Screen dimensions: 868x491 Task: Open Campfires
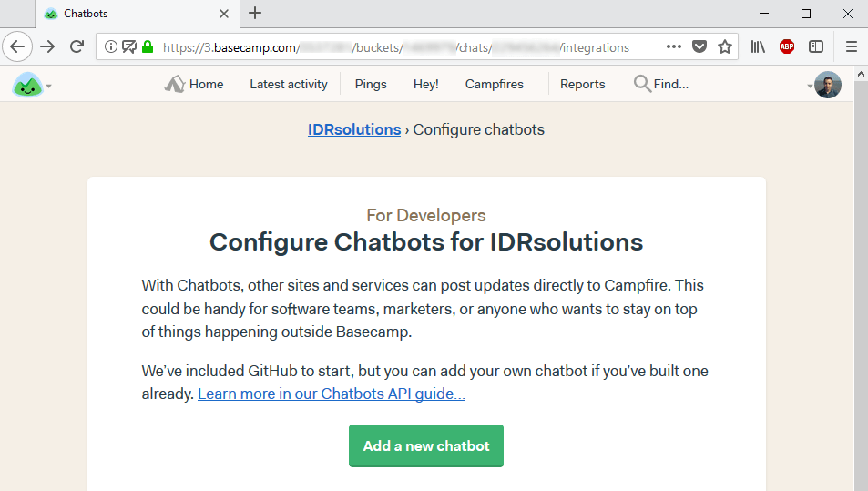[x=495, y=84]
